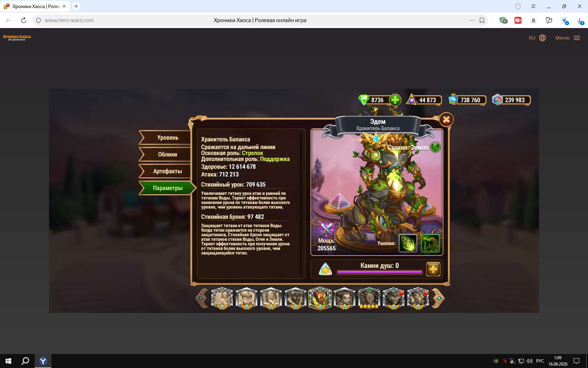Select the third titan portrait in the row

(271, 298)
